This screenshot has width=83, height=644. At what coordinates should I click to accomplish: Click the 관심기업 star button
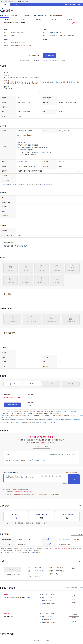coord(8,575)
